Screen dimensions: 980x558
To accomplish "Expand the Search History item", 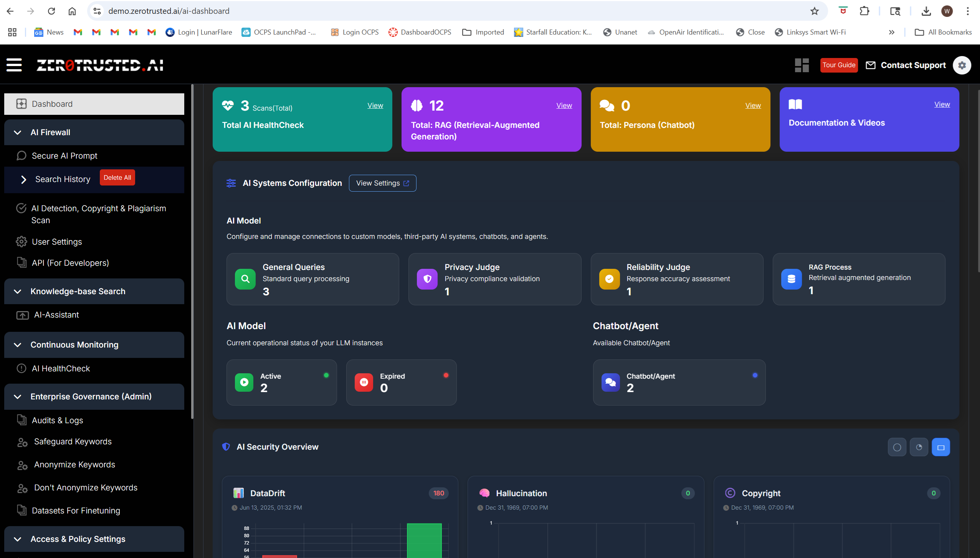I will [x=23, y=180].
